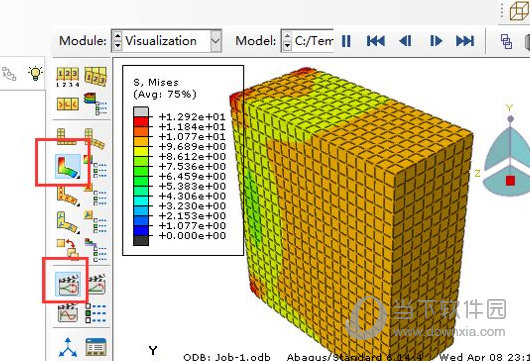Viewport: 530px width, 361px height.
Task: Click the model tree hierarchy icon
Action: click(9, 74)
